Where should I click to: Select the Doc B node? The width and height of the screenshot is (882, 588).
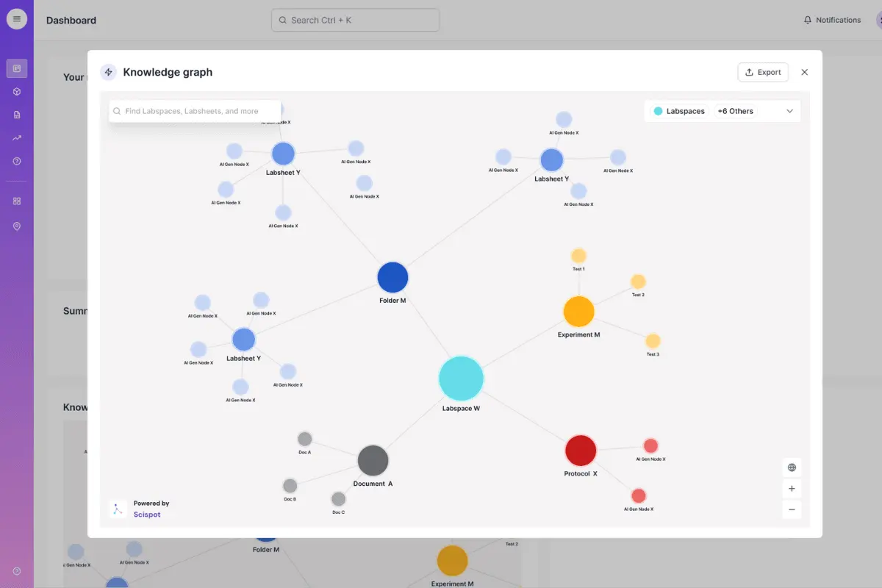[x=290, y=486]
